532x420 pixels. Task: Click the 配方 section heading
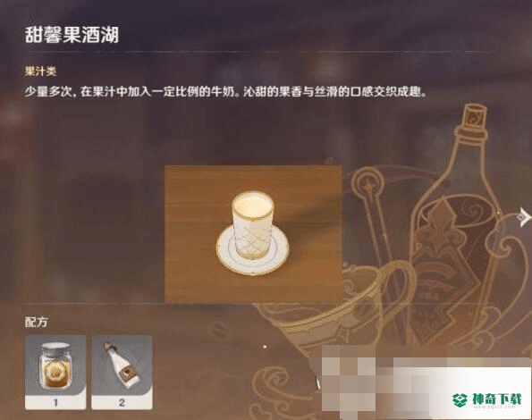[x=36, y=322]
